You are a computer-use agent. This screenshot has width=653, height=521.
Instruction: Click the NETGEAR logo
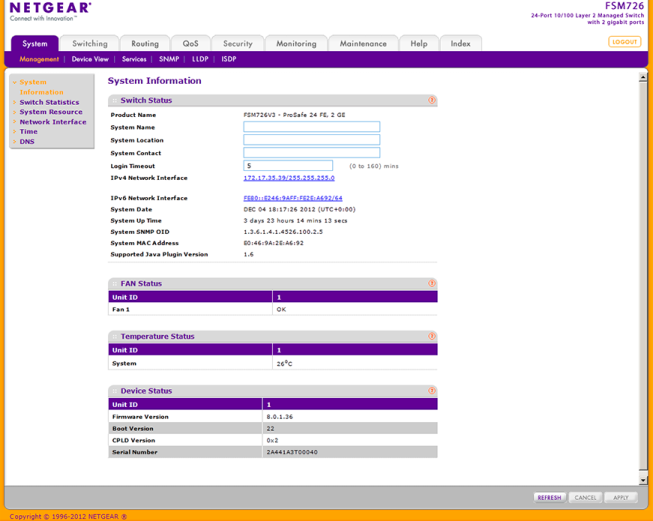(x=50, y=11)
